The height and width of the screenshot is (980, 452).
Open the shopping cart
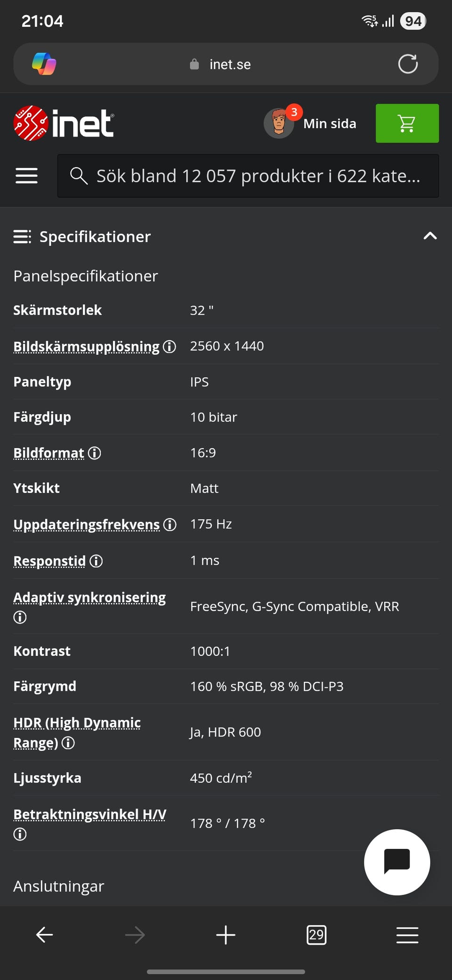tap(407, 123)
